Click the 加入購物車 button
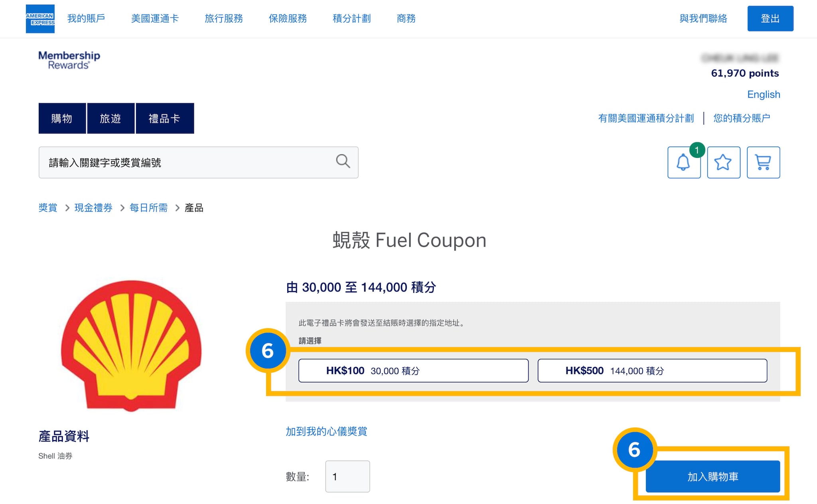Screen dimensions: 817x504 712,476
